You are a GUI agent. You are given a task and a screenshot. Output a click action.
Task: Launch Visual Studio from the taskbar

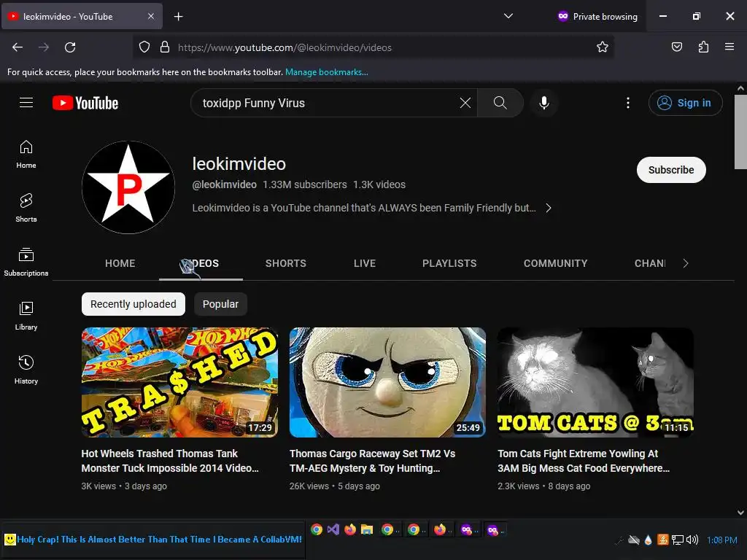[x=333, y=529]
